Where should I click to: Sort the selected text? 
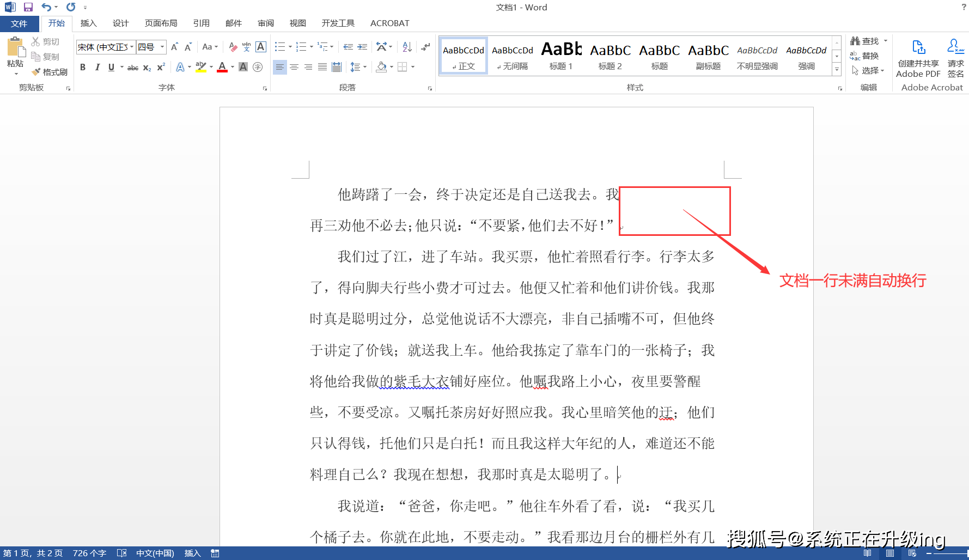click(x=407, y=47)
